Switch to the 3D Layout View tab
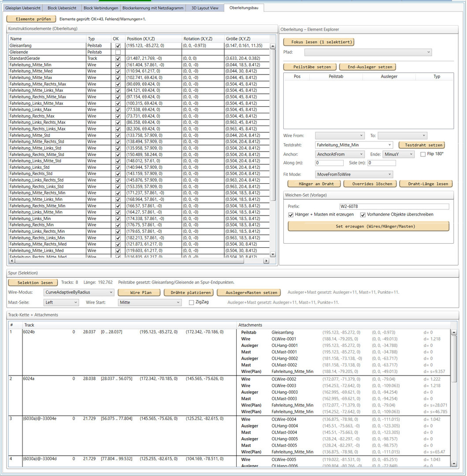Viewport: 467px width, 476px height. point(205,8)
